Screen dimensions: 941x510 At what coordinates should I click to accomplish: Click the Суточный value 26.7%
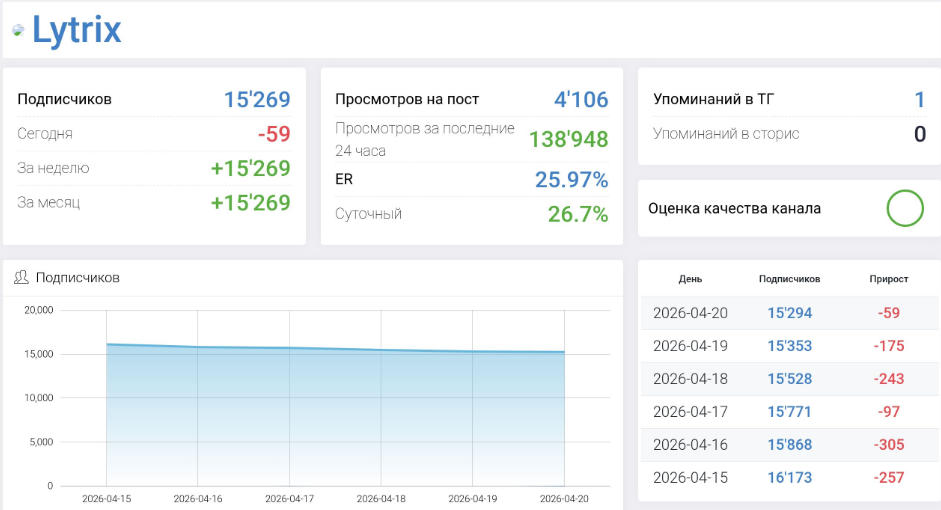click(578, 214)
